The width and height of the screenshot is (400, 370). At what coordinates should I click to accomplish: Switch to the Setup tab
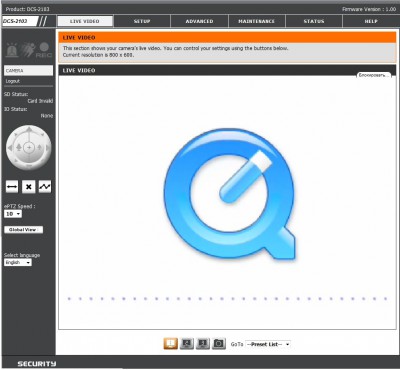click(x=142, y=21)
